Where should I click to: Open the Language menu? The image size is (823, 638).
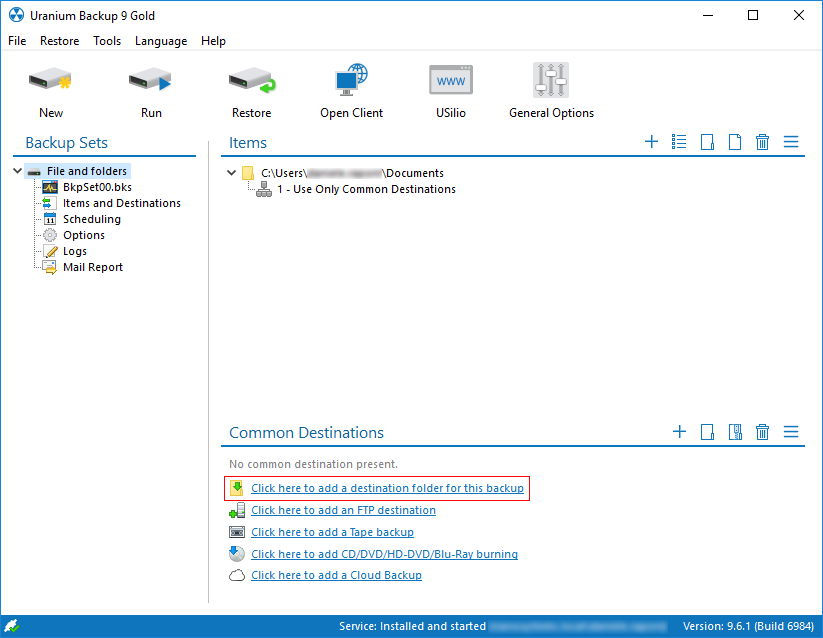click(161, 41)
